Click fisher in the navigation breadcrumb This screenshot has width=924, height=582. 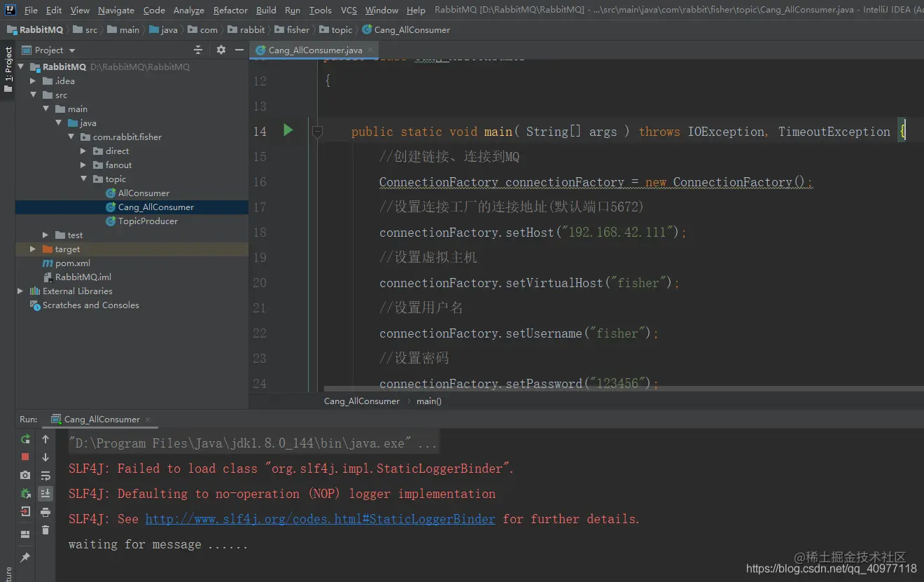(291, 29)
